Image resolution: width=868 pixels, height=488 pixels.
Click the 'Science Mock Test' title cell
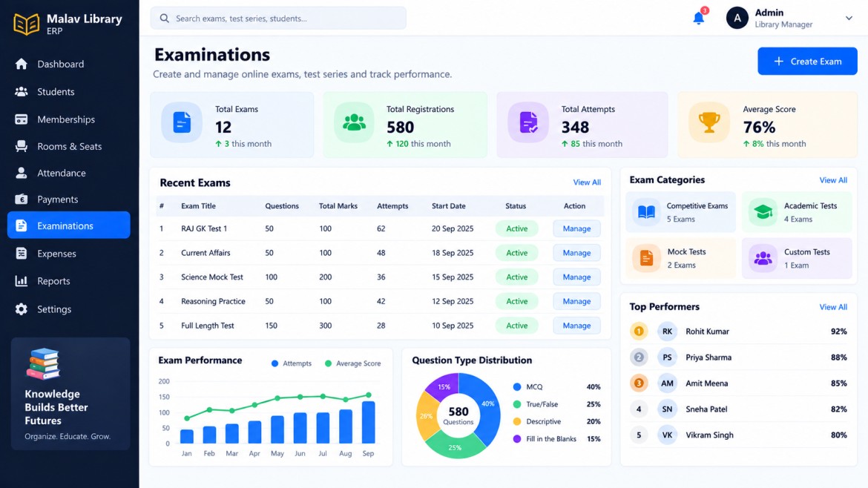(x=212, y=277)
